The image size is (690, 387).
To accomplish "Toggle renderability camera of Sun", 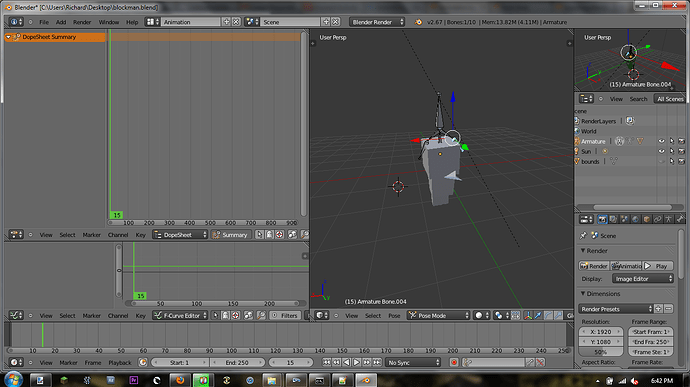I will click(682, 151).
